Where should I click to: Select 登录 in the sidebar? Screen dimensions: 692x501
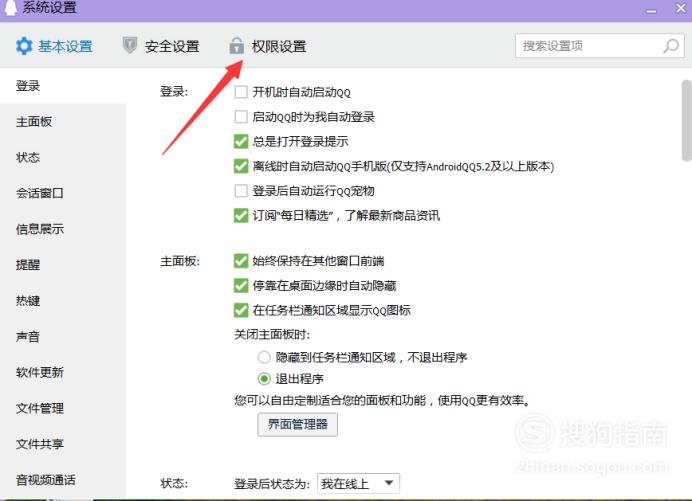click(x=63, y=86)
